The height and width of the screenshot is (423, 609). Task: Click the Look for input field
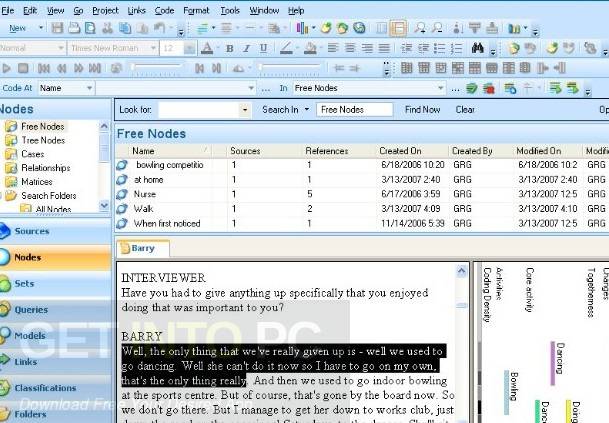pyautogui.click(x=199, y=110)
